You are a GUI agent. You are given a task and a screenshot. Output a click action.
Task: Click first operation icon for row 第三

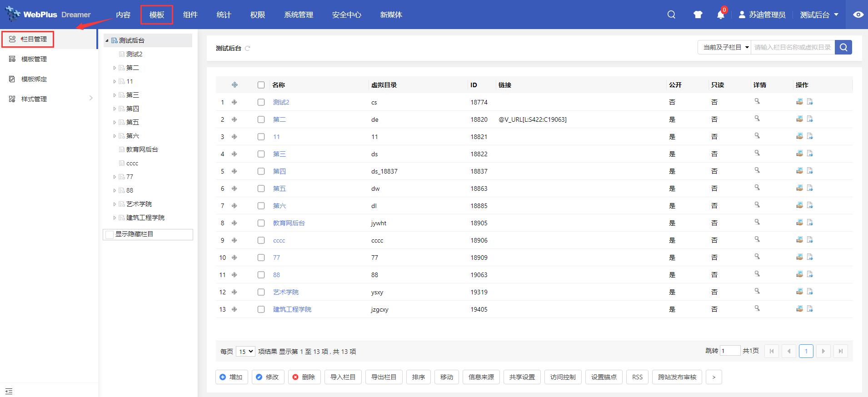pyautogui.click(x=799, y=154)
